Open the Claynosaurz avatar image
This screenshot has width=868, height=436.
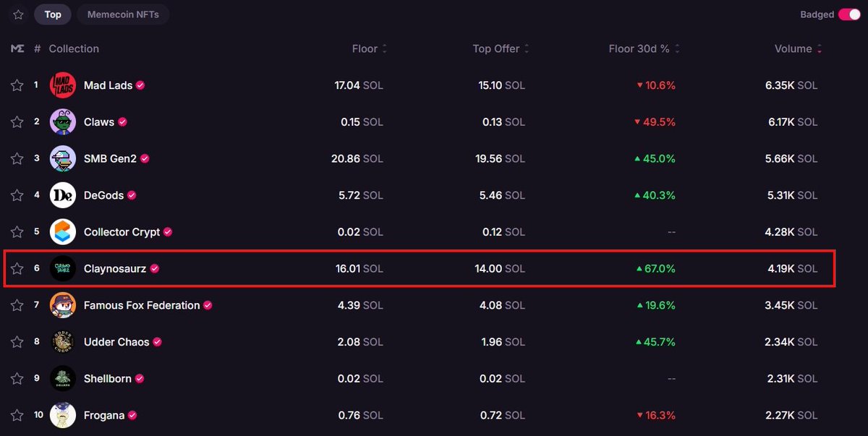tap(63, 268)
